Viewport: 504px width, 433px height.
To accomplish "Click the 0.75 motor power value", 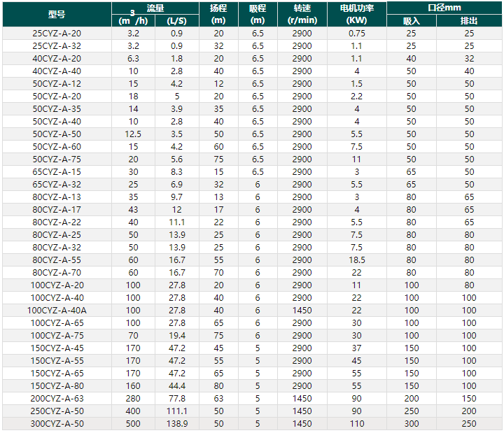I will pos(356,33).
